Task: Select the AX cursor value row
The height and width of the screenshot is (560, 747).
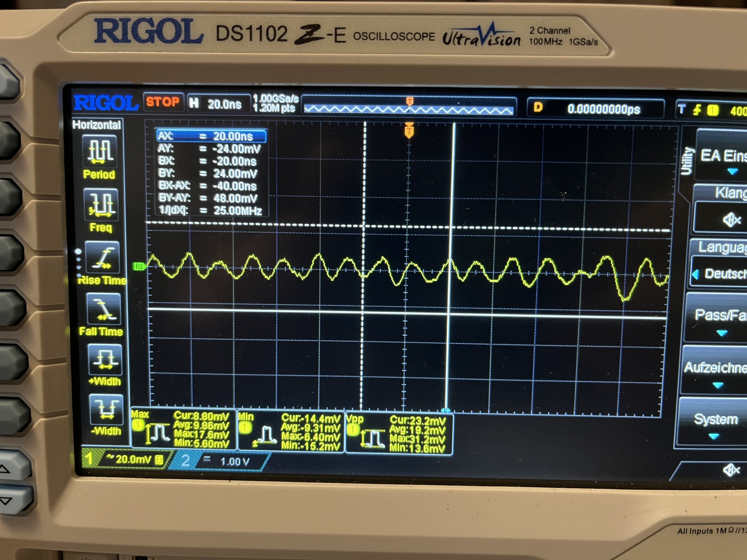Action: click(211, 136)
